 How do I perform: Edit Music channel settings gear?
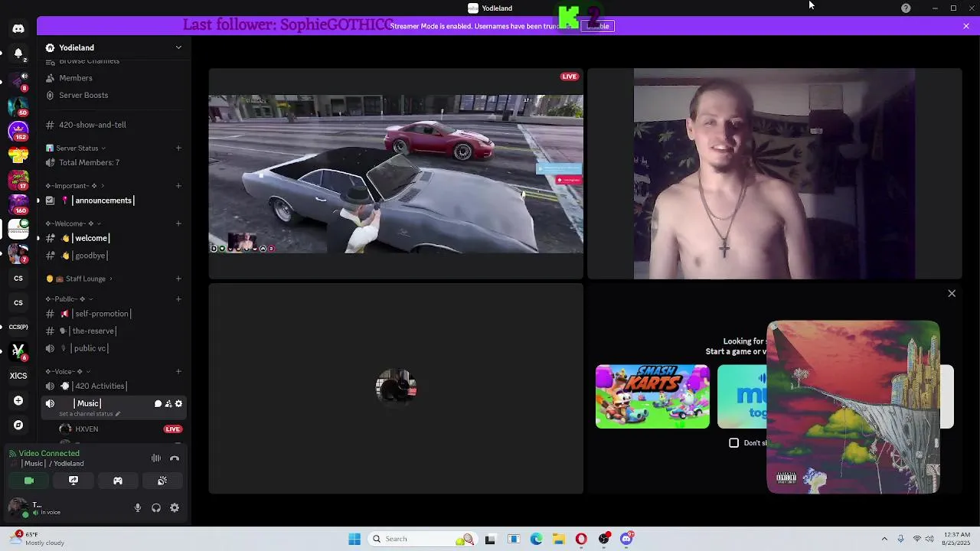tap(179, 403)
